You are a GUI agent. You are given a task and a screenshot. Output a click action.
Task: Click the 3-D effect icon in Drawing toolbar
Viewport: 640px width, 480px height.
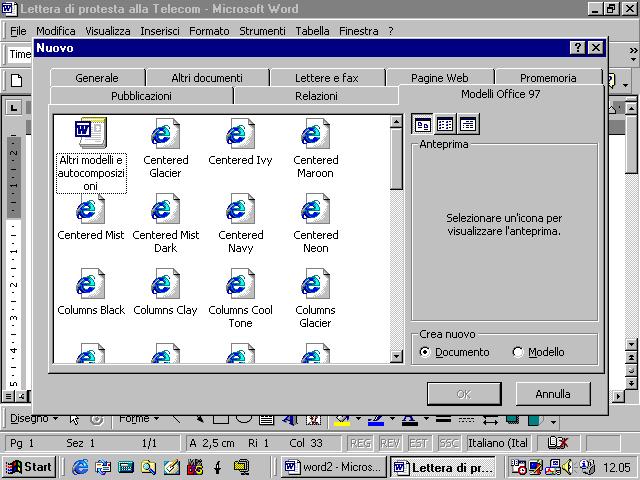[x=535, y=420]
